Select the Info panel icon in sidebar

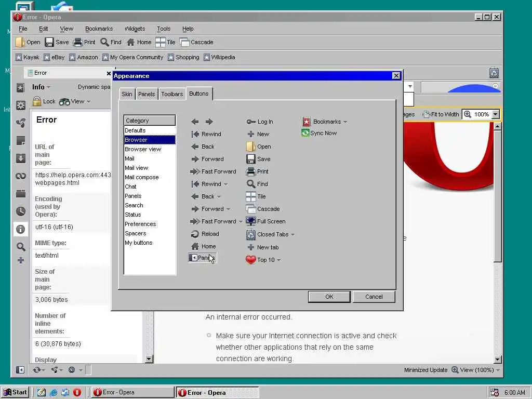coord(20,229)
